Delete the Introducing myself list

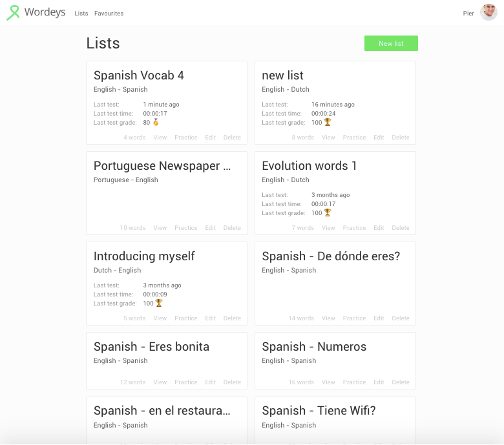(x=232, y=318)
